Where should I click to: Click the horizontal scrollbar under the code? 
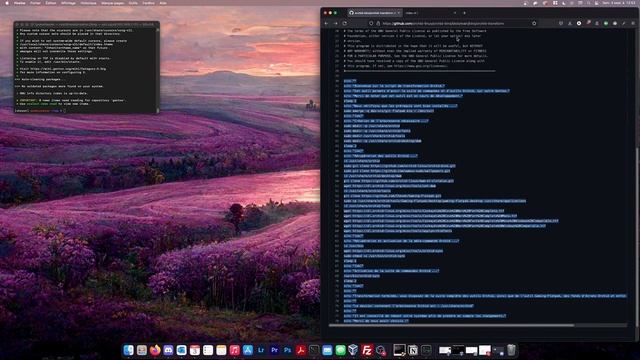pyautogui.click(x=451, y=325)
